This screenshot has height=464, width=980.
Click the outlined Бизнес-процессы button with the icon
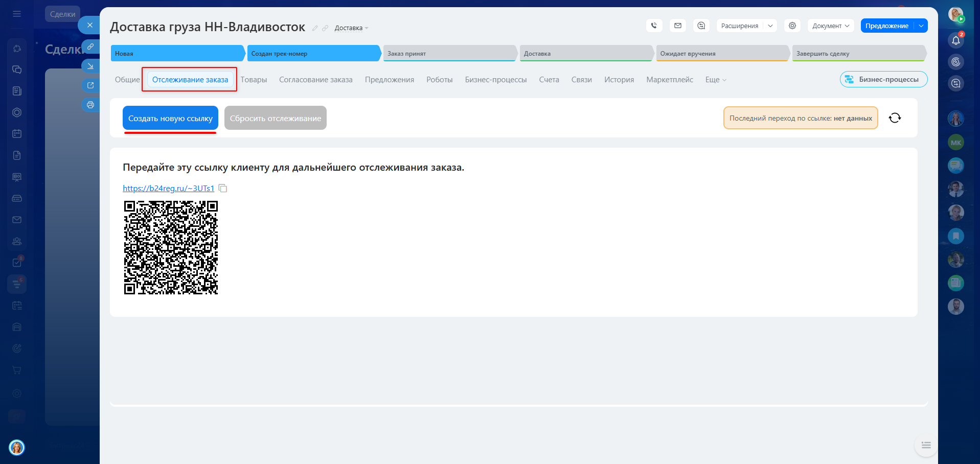[883, 79]
